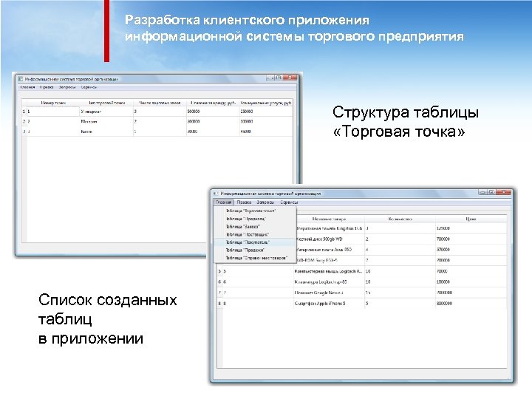Open the Запросы menu in the lower window
532x399 pixels.
point(265,202)
